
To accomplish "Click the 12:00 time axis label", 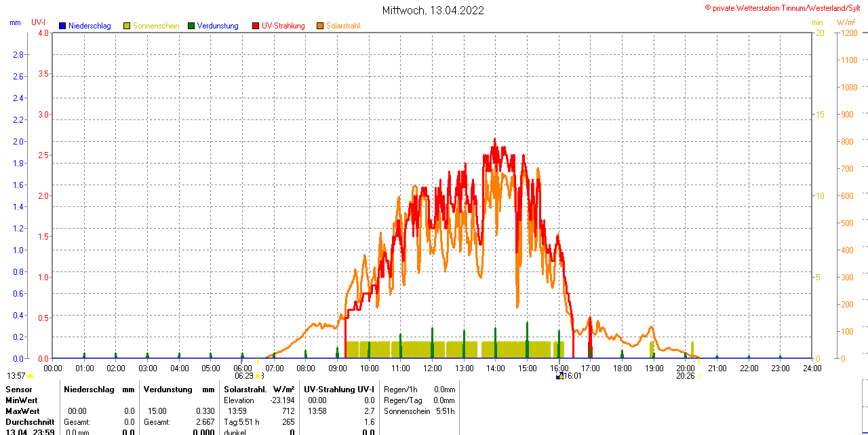I will [433, 368].
